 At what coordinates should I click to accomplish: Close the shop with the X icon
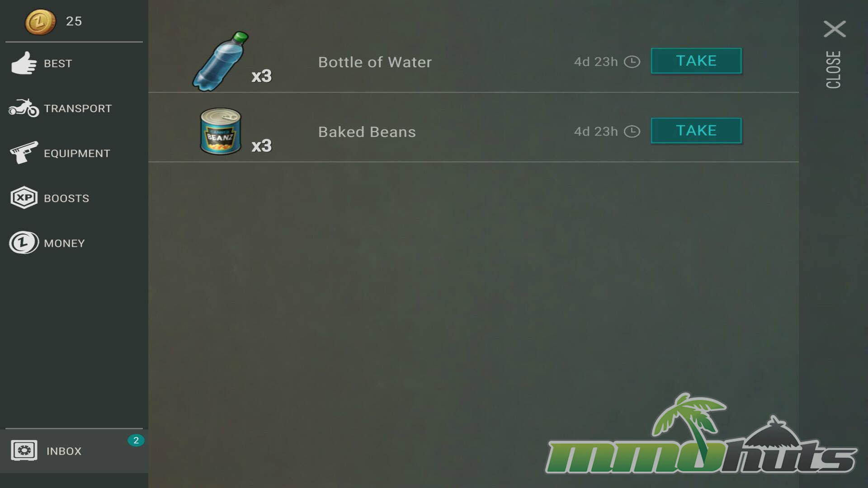tap(835, 29)
